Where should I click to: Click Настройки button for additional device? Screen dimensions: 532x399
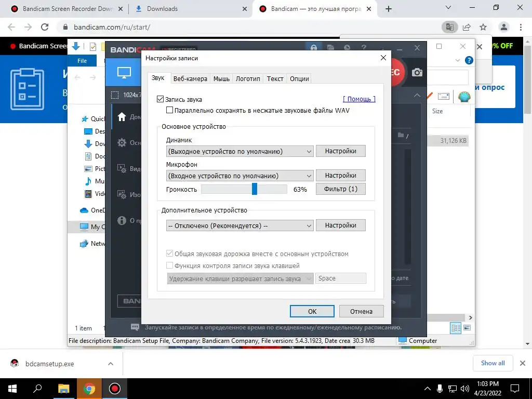341,225
